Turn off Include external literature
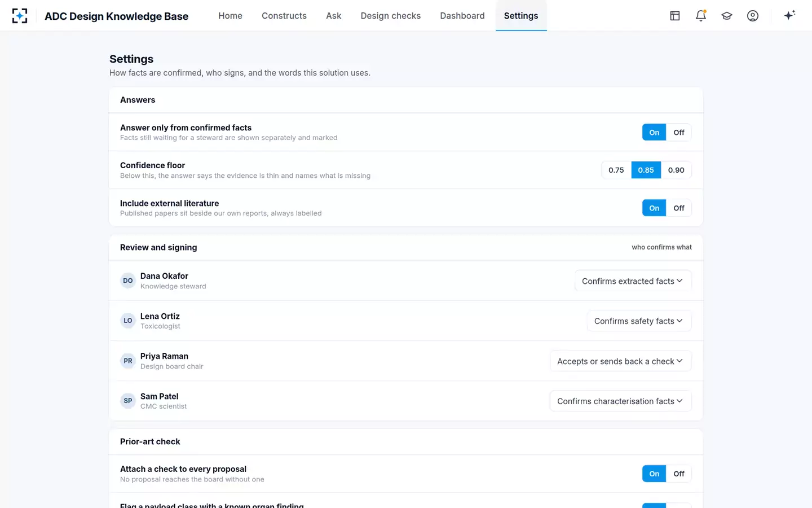The image size is (812, 508). pyautogui.click(x=679, y=208)
